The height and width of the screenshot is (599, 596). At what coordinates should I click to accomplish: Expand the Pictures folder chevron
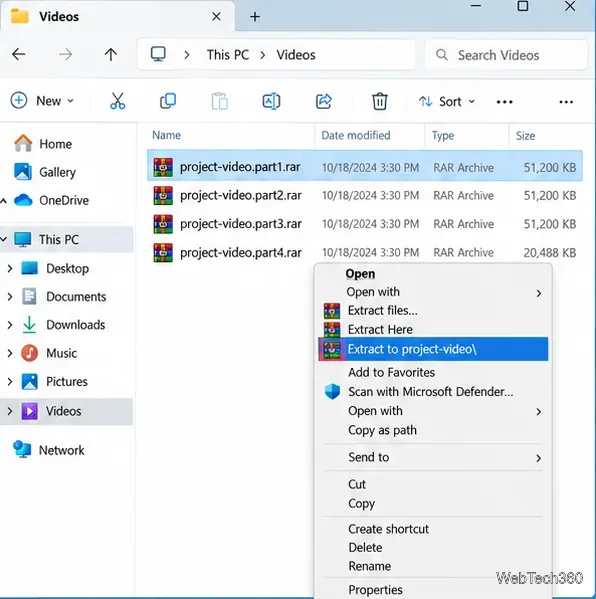tap(10, 382)
